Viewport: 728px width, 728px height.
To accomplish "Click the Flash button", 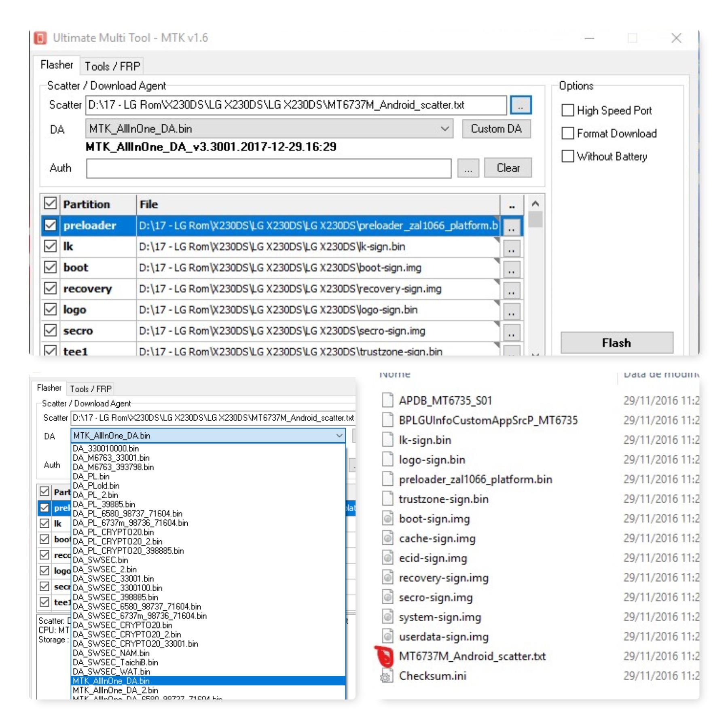I will click(616, 343).
